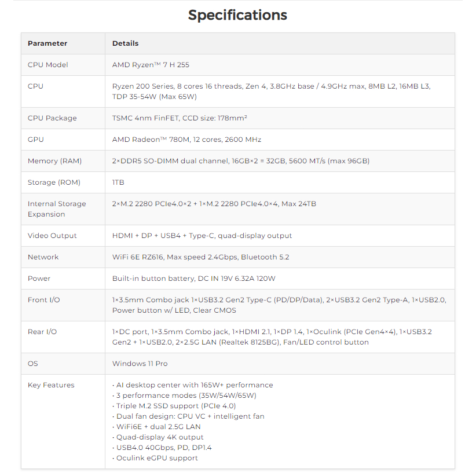Click the AMD Ryzen 7 H 255 text
476x476 pixels.
tap(148, 65)
